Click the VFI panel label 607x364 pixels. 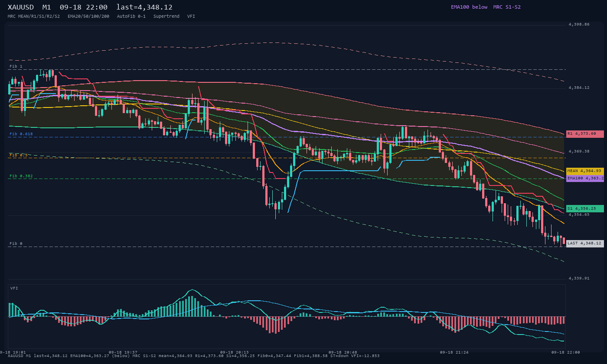[14, 288]
